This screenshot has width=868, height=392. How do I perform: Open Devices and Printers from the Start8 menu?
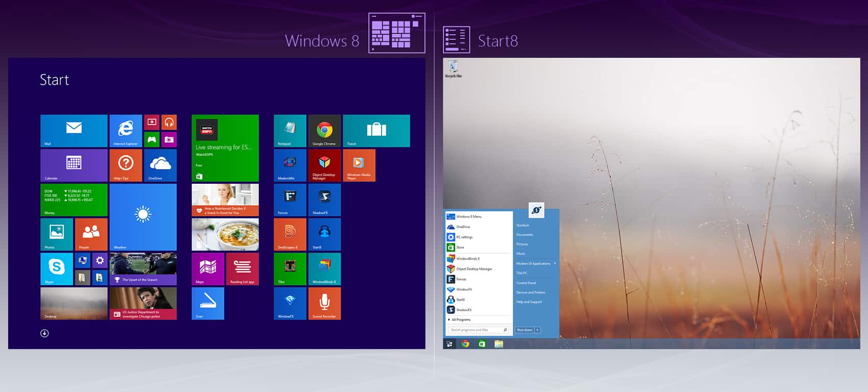tap(531, 292)
